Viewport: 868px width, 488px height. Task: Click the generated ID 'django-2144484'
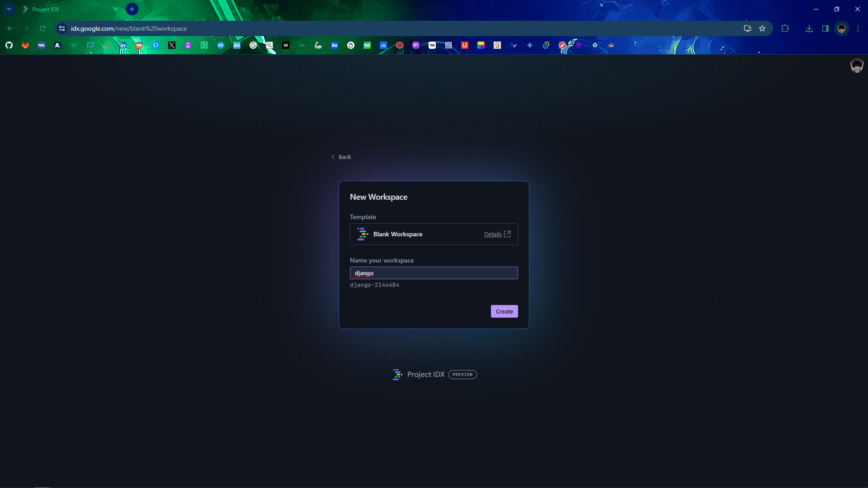coord(374,285)
